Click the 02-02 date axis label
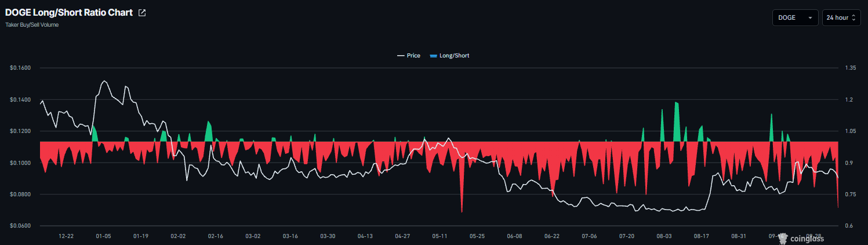Image resolution: width=868 pixels, height=245 pixels. 178,236
